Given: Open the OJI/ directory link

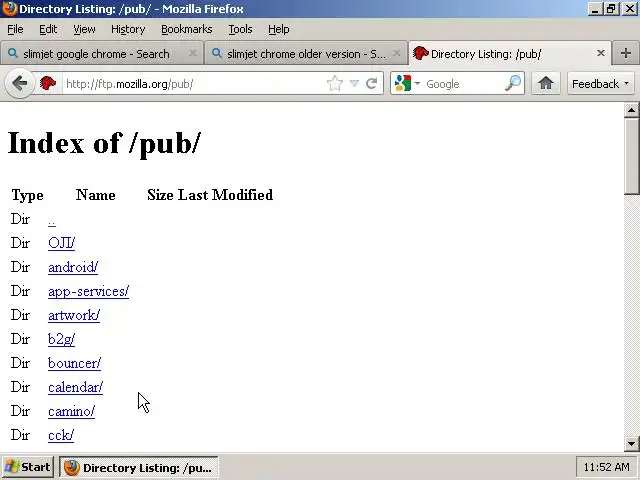Looking at the screenshot, I should 61,243.
